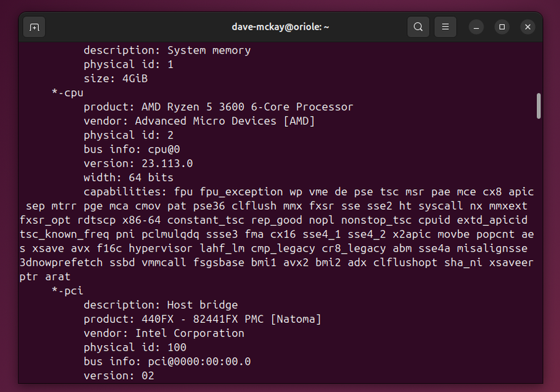This screenshot has height=392, width=560.
Task: Click the 440FX - 82441FX PMC product line
Action: pos(202,319)
